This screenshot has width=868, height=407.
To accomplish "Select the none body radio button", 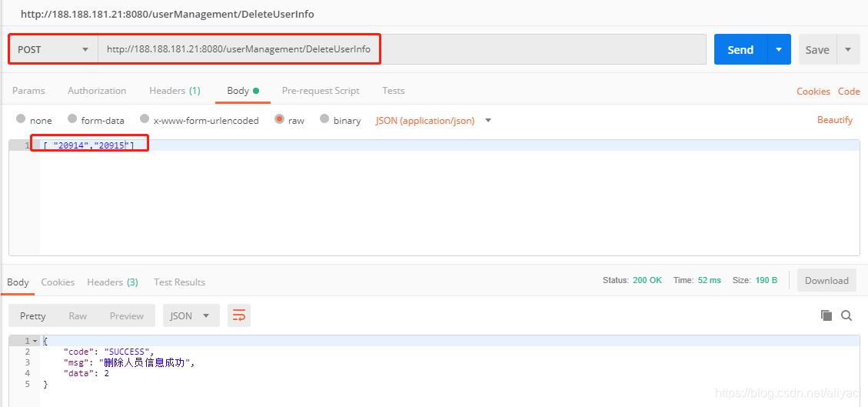I will (21, 118).
